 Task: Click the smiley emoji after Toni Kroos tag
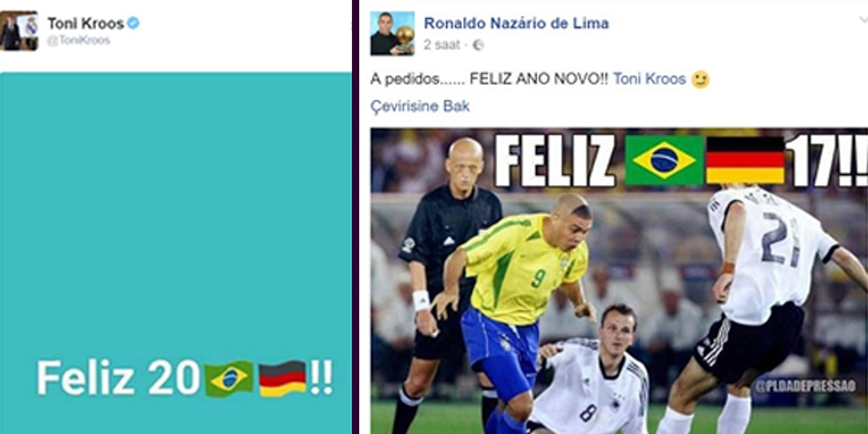click(x=701, y=79)
